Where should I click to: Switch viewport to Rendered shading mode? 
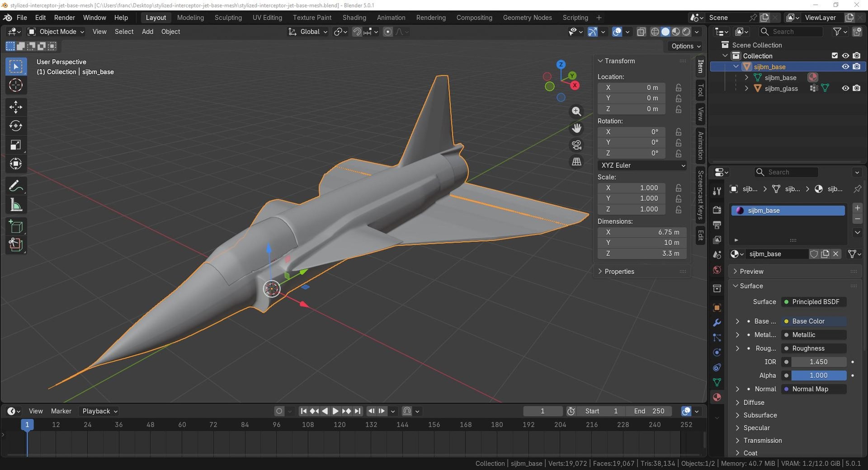click(686, 32)
